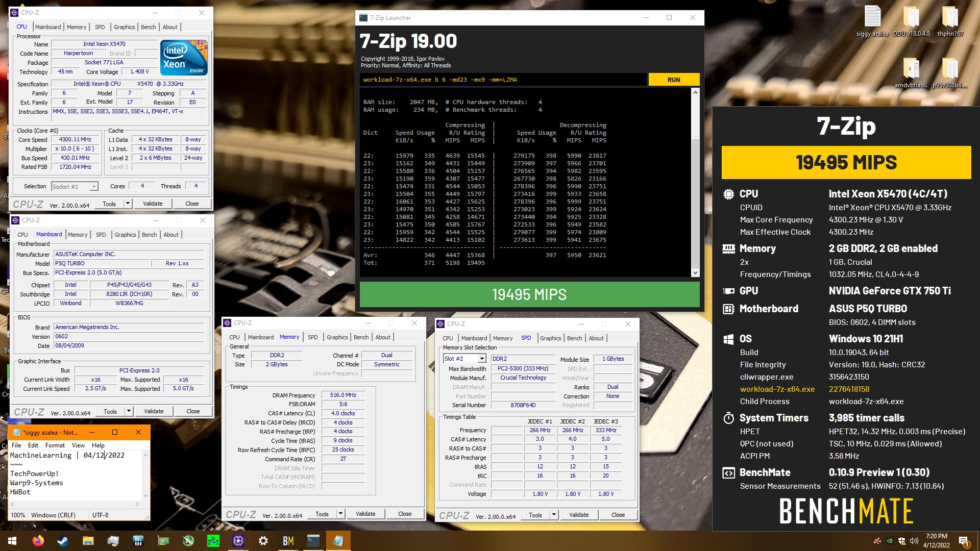Click the BenchMate Memory module icon
This screenshot has width=980, height=551.
728,248
